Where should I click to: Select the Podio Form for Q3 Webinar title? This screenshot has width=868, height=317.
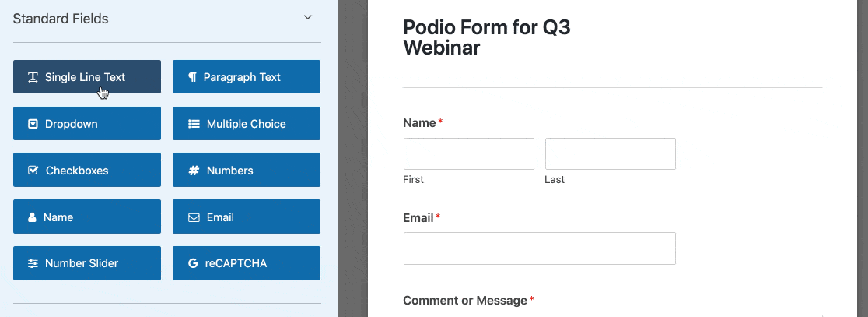click(486, 37)
